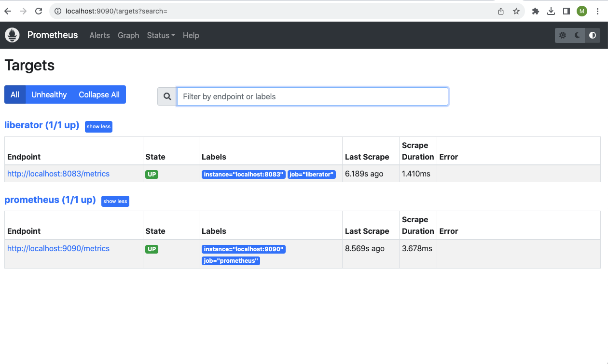Click the Prometheus flame logo
This screenshot has width=608, height=364.
(12, 35)
